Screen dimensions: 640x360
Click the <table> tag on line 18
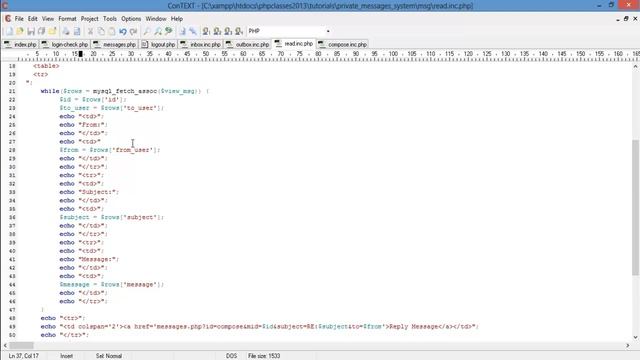coord(46,66)
